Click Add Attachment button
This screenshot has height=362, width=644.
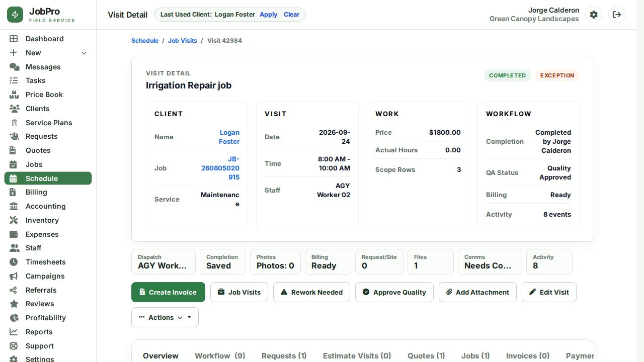coord(477,292)
